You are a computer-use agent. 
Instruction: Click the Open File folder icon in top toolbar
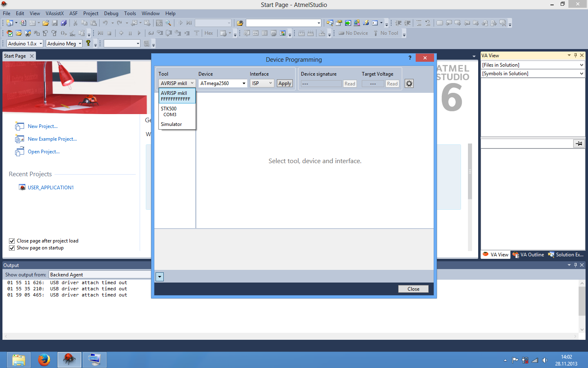tap(46, 23)
